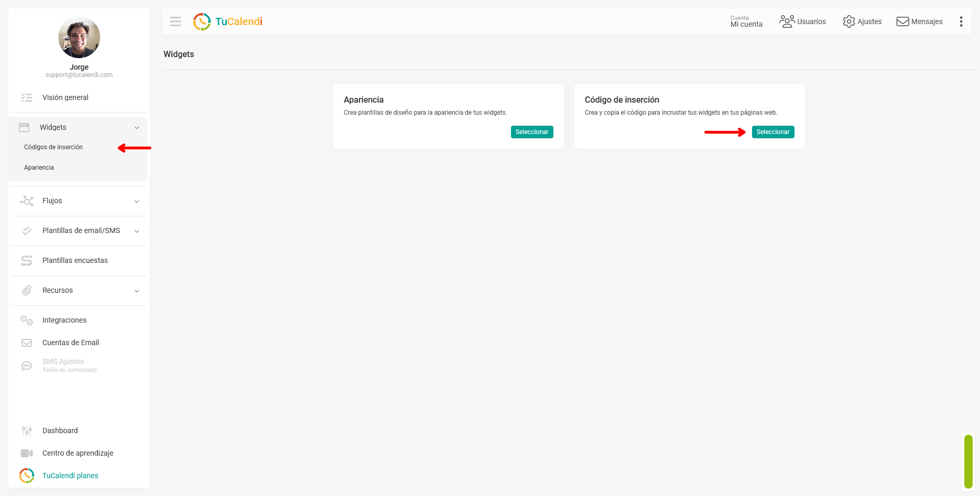Click the SMS Ajustes label
The height and width of the screenshot is (496, 980).
point(63,361)
